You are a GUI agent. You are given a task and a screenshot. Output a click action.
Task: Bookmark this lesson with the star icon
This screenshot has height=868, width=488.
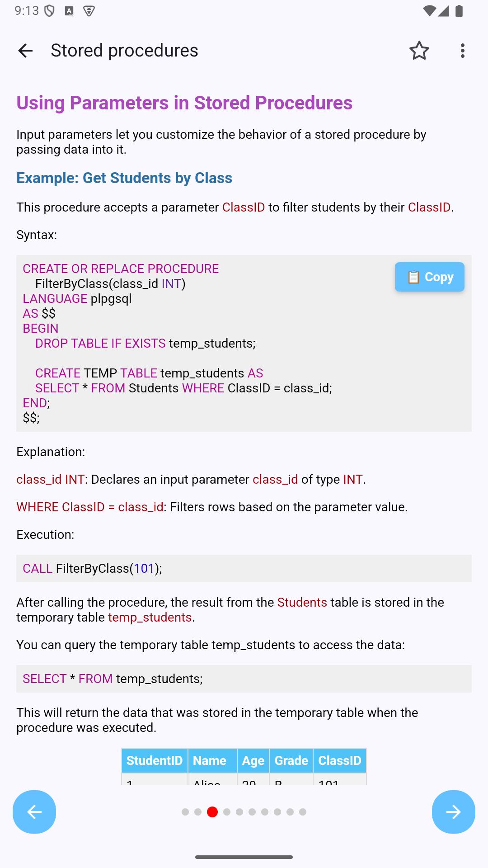[x=419, y=51]
